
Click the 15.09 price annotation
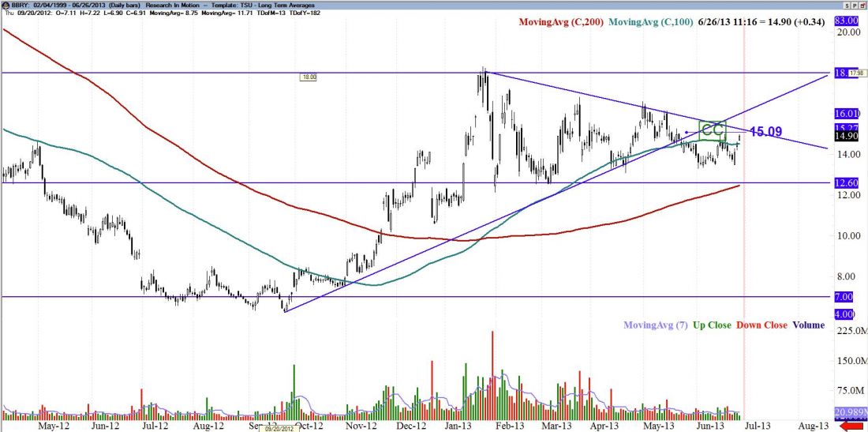tap(765, 132)
